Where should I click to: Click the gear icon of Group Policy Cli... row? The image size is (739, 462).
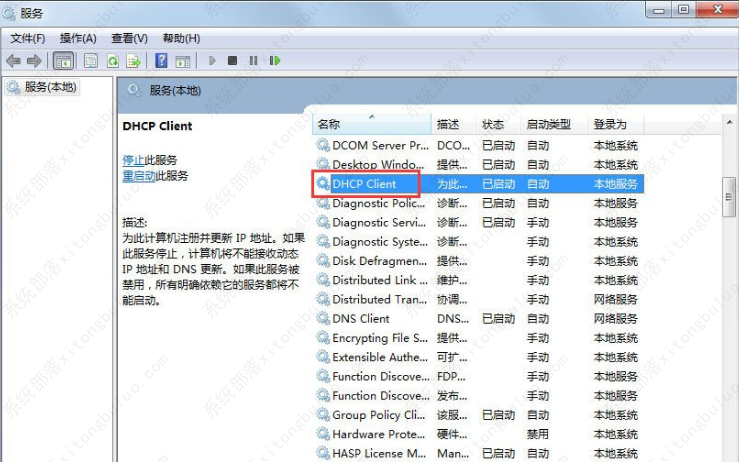tap(323, 414)
